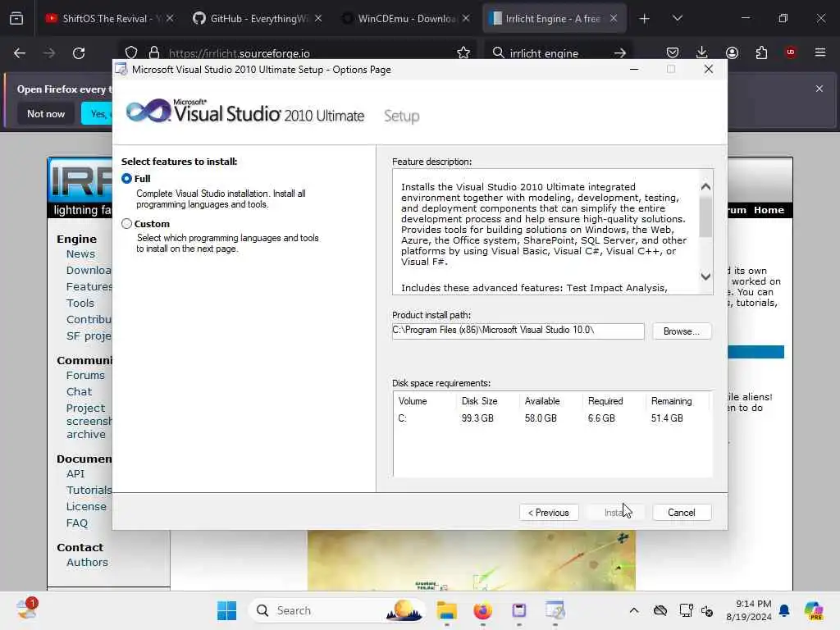Screen dimensions: 840x630
Task: Click up arrow of Feature description scrollbar
Action: (x=705, y=186)
